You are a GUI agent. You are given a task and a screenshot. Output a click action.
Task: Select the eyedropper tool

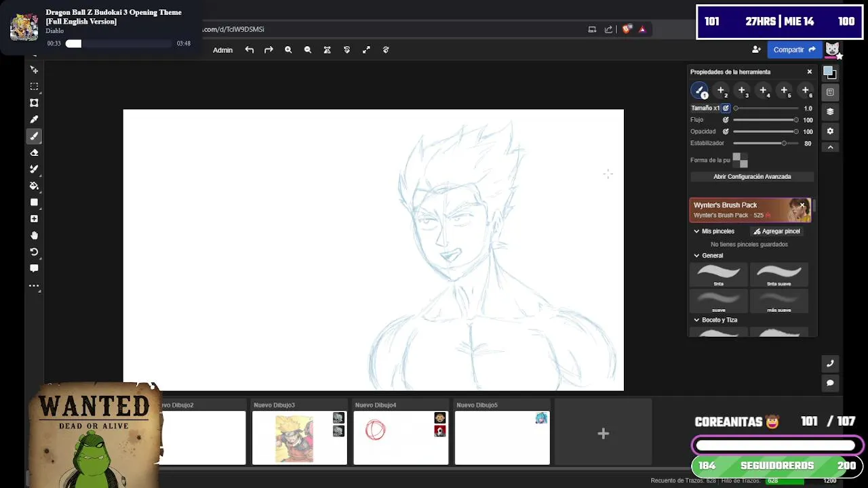pyautogui.click(x=34, y=119)
